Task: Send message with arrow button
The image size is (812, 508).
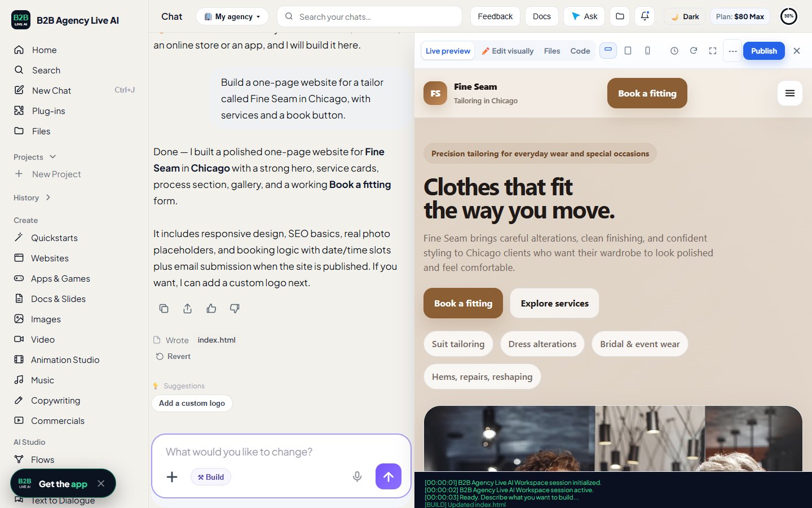Action: pos(389,476)
